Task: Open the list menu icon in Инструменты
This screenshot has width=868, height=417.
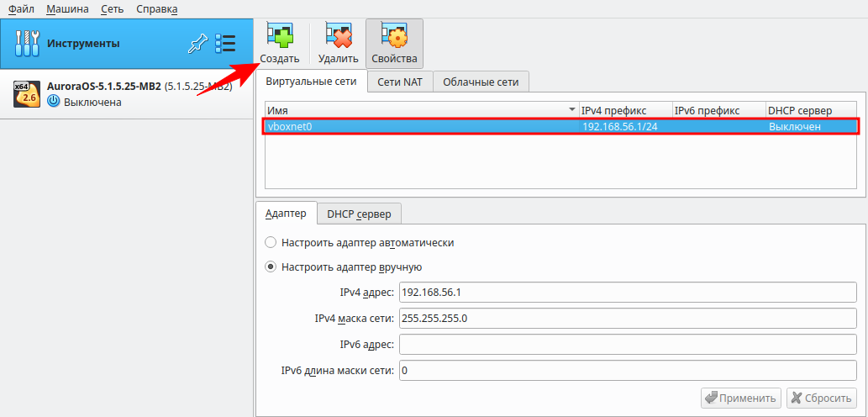Action: point(225,43)
